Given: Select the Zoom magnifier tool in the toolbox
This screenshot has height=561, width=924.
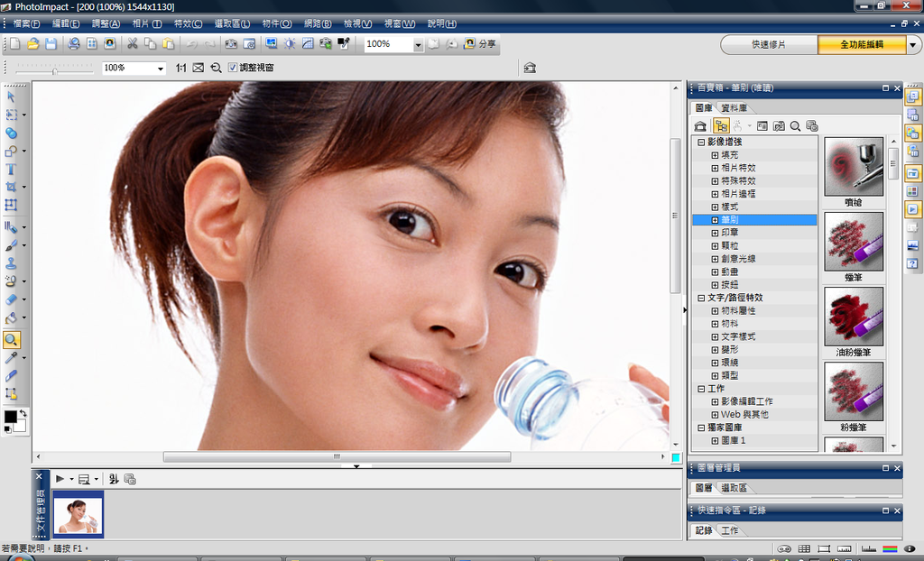Looking at the screenshot, I should [x=11, y=340].
